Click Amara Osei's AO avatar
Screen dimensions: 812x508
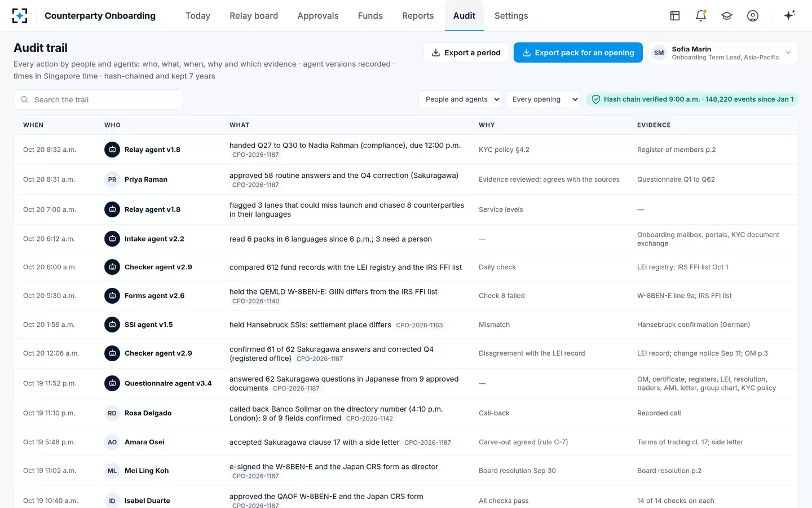coord(112,442)
